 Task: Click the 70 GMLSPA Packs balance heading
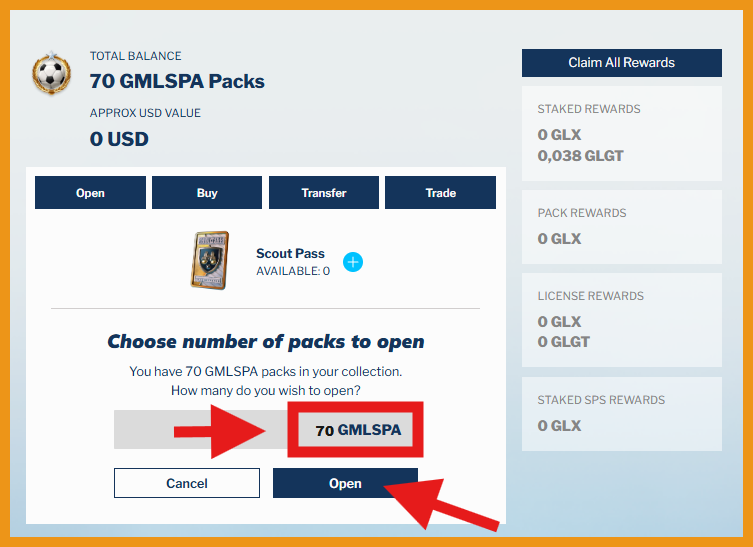point(177,81)
